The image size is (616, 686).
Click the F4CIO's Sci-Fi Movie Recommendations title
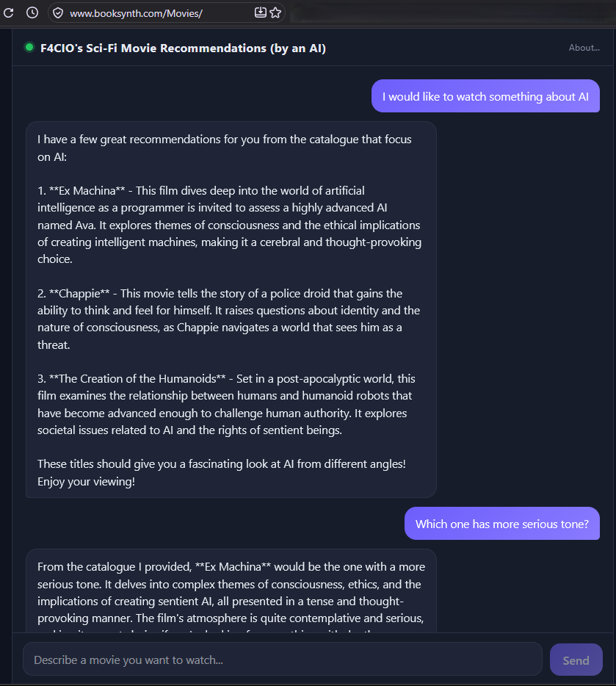pyautogui.click(x=183, y=48)
